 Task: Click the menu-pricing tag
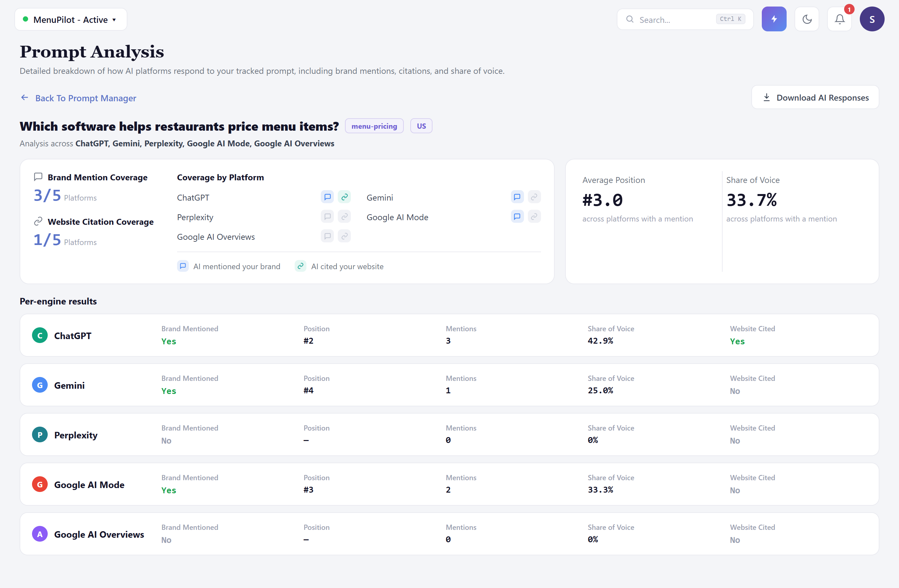374,126
